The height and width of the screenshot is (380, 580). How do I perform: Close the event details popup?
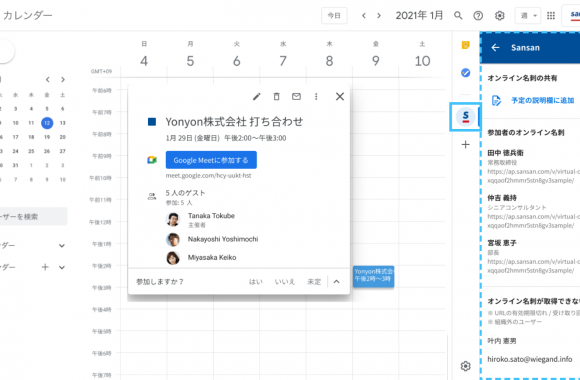click(340, 97)
